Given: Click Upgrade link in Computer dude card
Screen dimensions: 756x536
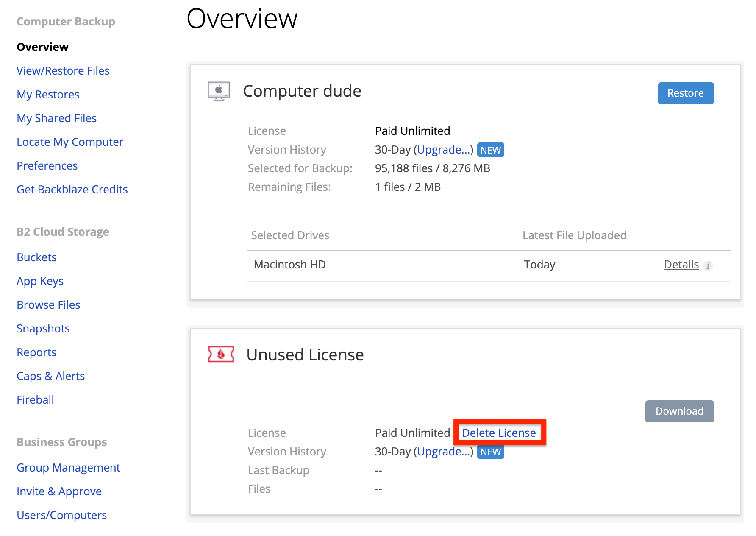Looking at the screenshot, I should tap(443, 150).
